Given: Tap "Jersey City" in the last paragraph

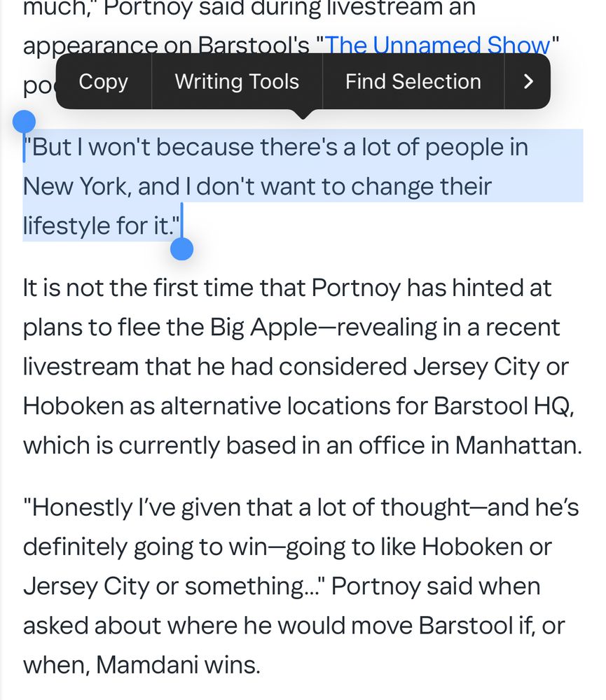Looking at the screenshot, I should 86,586.
